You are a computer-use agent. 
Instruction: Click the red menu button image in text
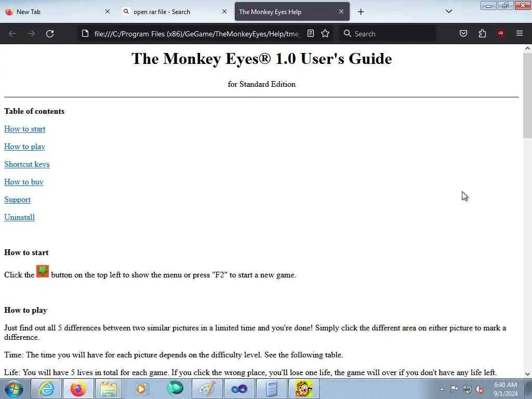pos(43,271)
